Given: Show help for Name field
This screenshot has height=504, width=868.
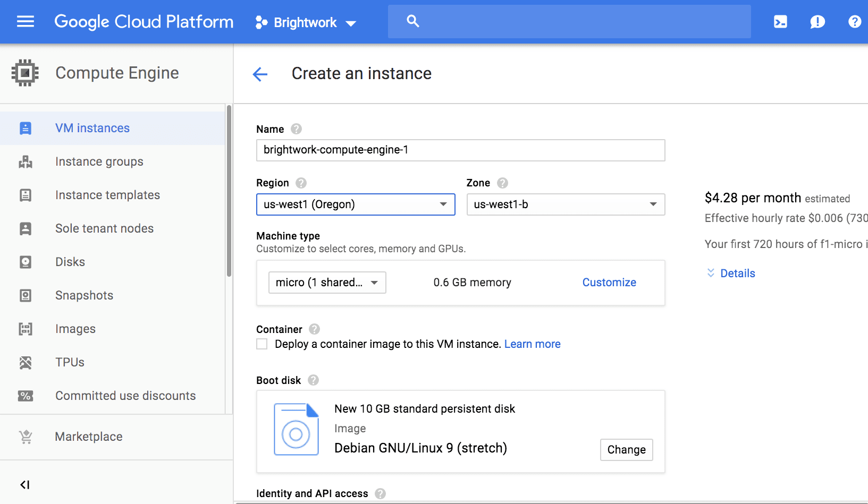Looking at the screenshot, I should click(296, 129).
